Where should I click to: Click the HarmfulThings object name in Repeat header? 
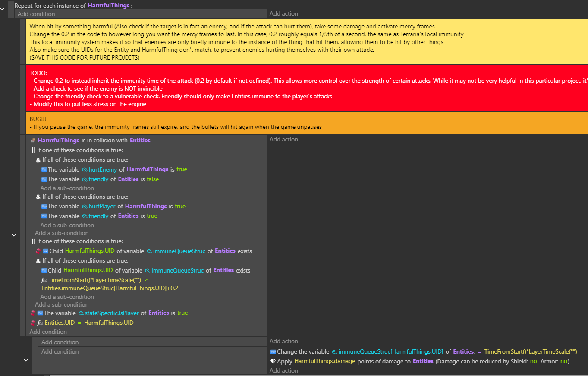pyautogui.click(x=108, y=5)
